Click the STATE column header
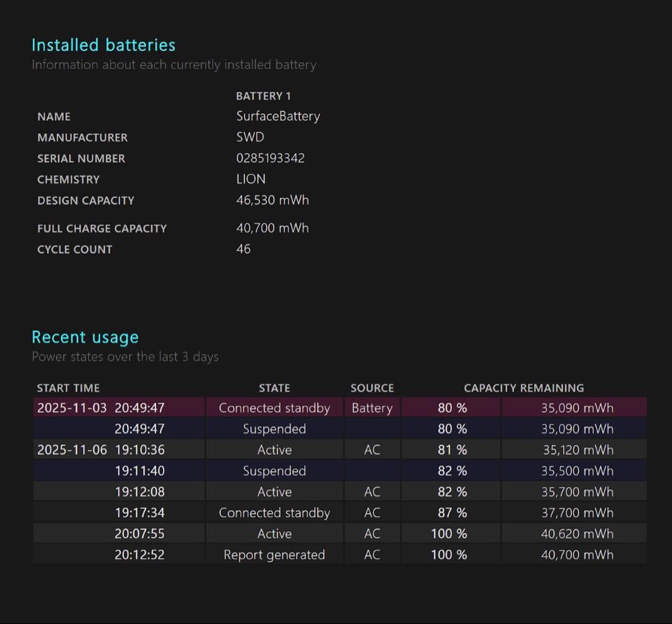The image size is (672, 624). coord(274,388)
